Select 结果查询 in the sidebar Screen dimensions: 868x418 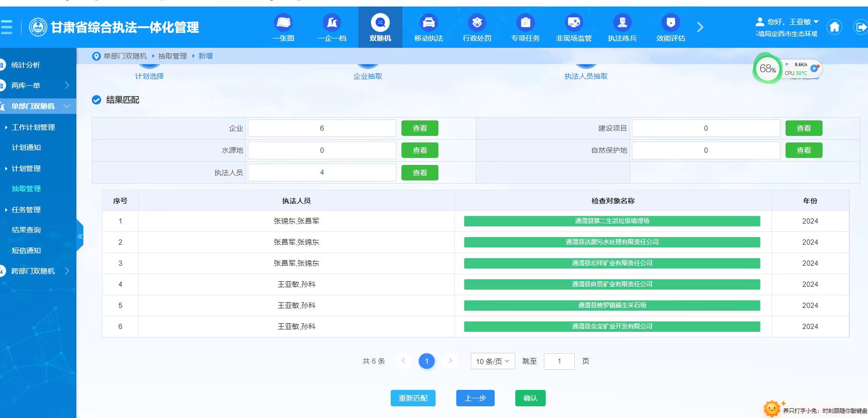[26, 230]
